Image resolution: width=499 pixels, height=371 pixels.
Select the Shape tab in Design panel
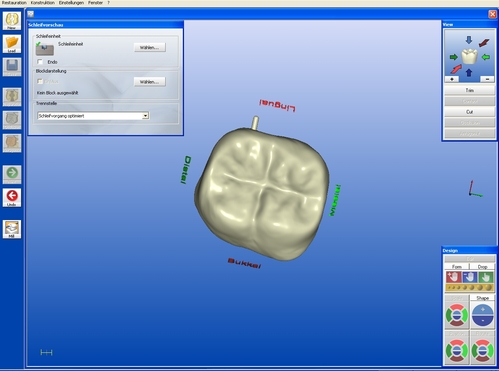(483, 298)
